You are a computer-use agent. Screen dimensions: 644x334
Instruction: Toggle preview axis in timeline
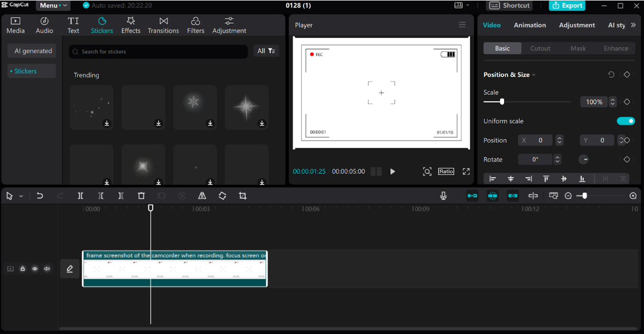(533, 195)
